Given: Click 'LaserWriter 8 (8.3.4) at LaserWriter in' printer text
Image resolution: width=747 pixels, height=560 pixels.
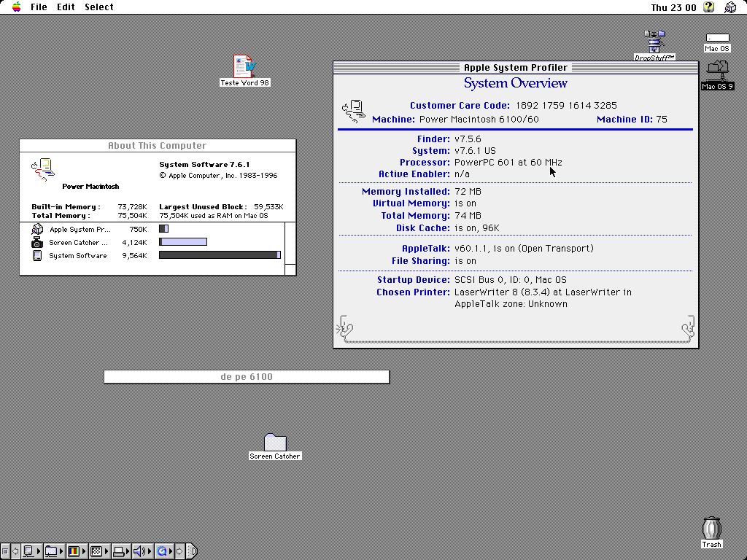Looking at the screenshot, I should coord(543,292).
